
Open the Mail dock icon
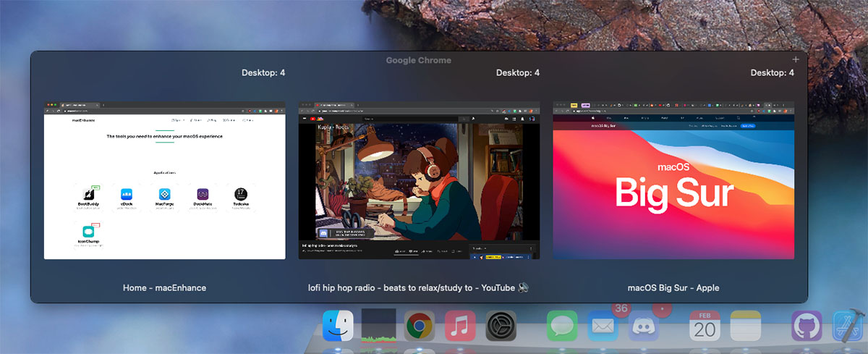(x=603, y=326)
